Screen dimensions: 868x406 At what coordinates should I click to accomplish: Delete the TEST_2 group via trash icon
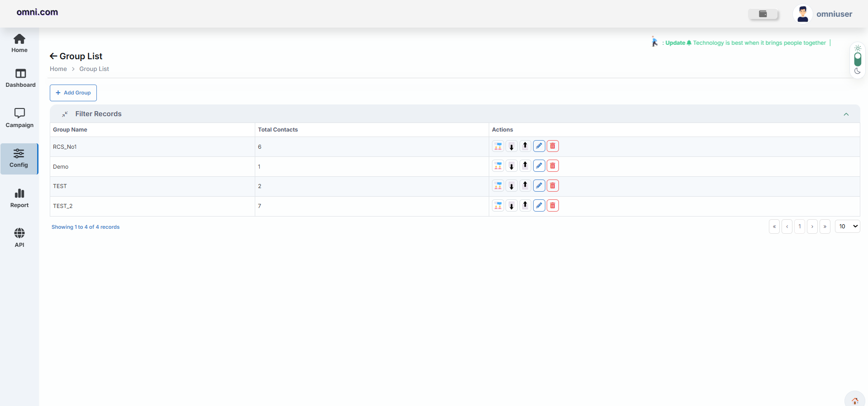553,206
